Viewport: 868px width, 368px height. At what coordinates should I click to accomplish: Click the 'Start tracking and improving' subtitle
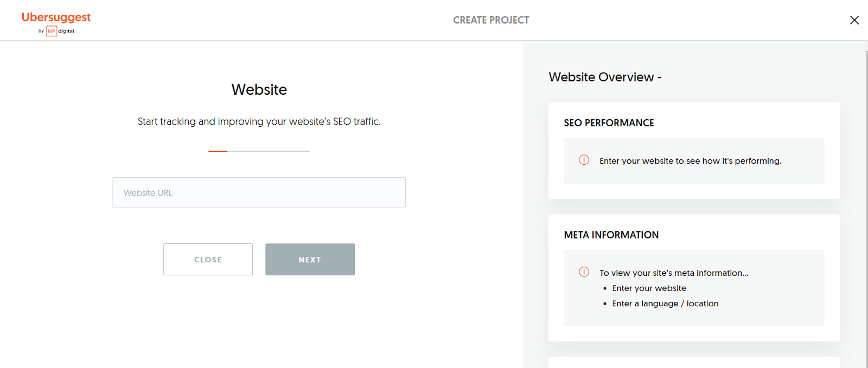259,121
